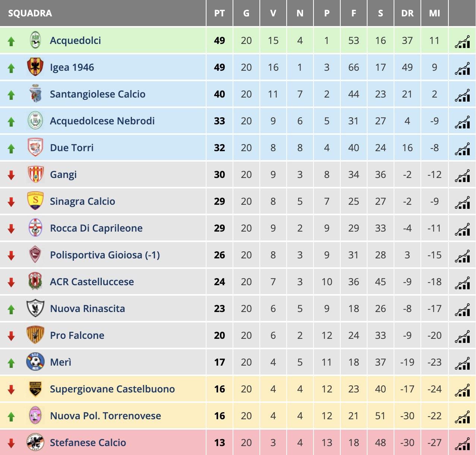Viewport: 476px width, 455px height.
Task: Open Polisportiva Gioiosa (-1) team link
Action: tap(105, 255)
